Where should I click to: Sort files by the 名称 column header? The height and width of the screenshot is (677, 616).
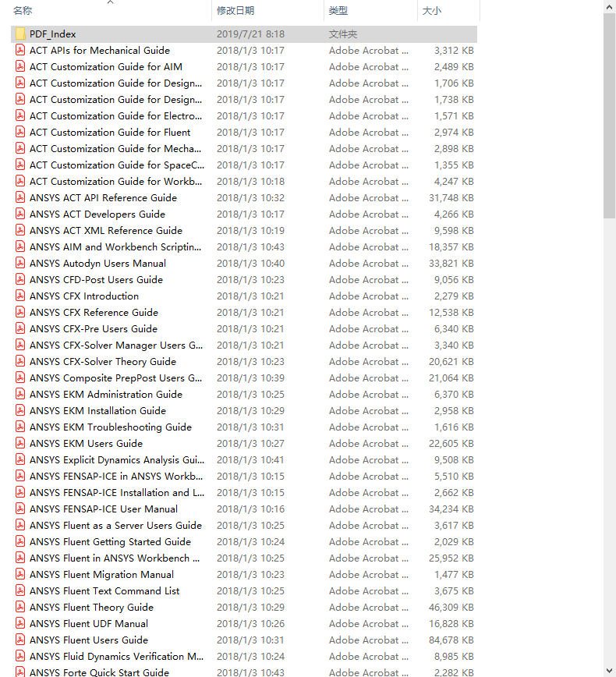coord(23,11)
